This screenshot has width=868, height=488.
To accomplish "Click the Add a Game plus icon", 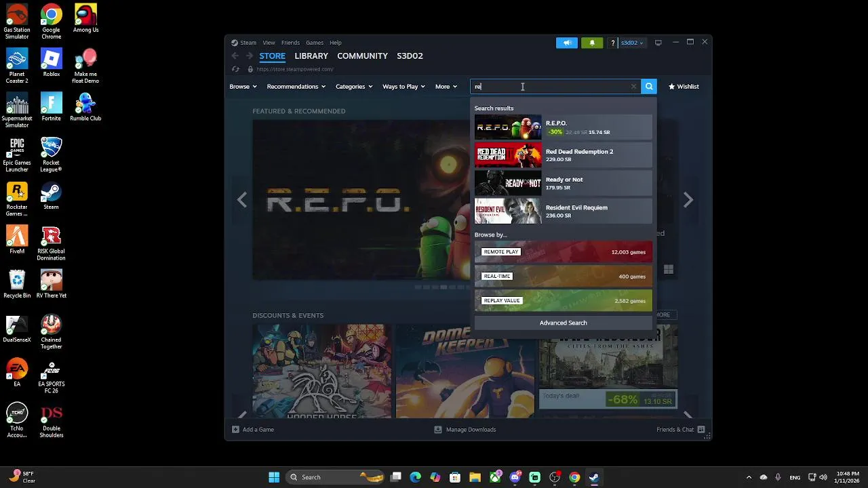I will pyautogui.click(x=235, y=429).
